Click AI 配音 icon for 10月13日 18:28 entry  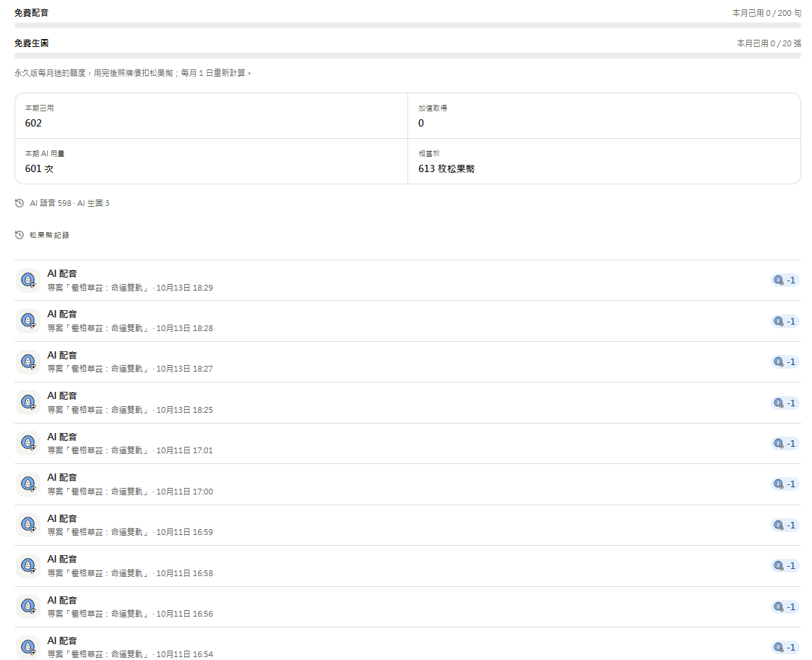(28, 321)
